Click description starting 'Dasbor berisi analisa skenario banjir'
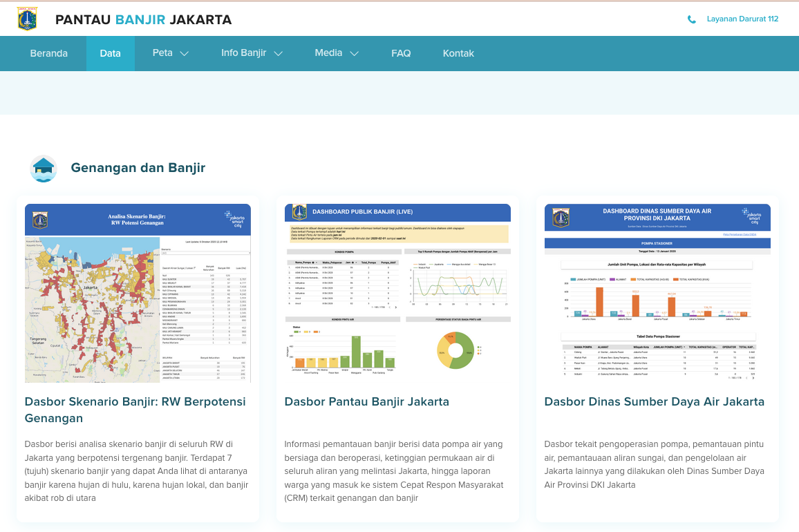The image size is (799, 532). pos(137,471)
